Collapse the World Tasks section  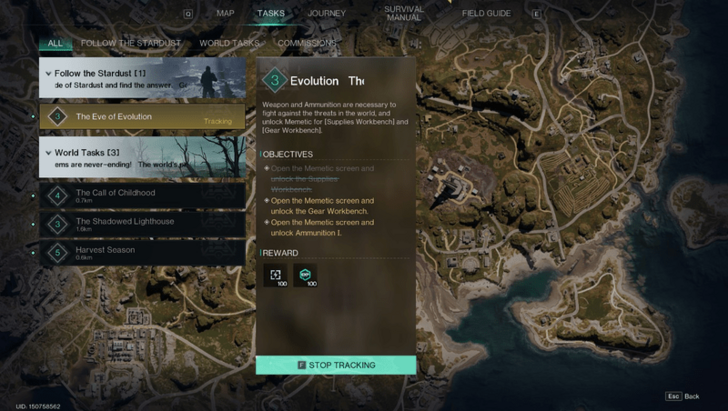pos(48,153)
